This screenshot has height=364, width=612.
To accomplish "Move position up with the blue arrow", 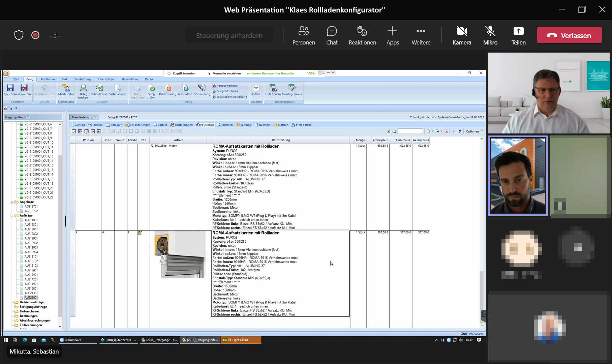I will [x=460, y=131].
